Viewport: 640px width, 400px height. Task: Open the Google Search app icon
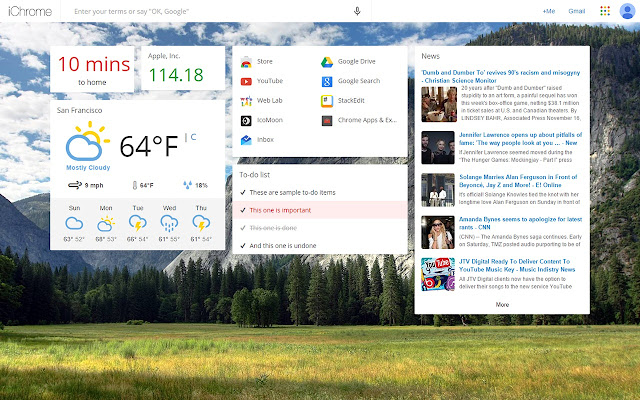327,81
